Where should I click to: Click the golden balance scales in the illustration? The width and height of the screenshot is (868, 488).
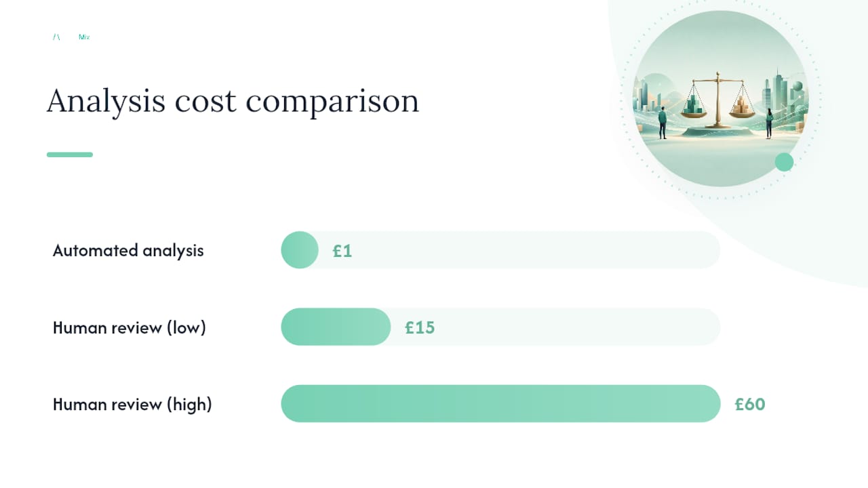coord(717,102)
